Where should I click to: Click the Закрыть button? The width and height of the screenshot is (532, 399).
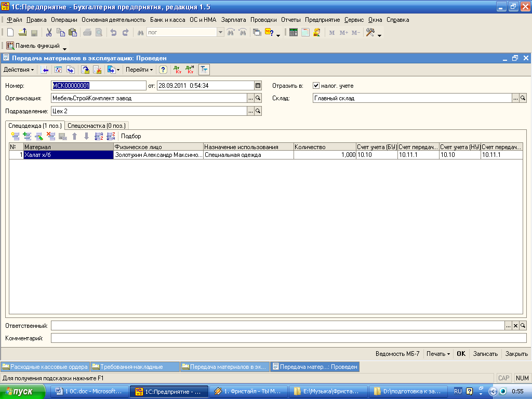pyautogui.click(x=516, y=353)
